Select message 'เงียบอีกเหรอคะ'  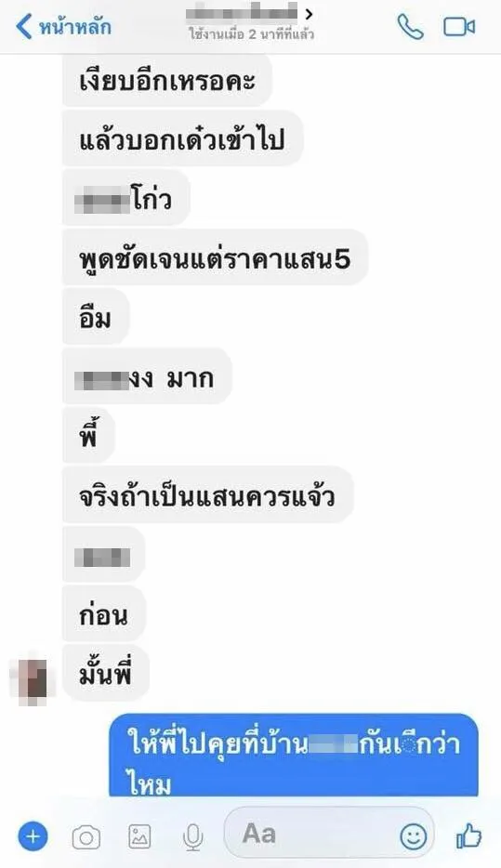tap(167, 80)
